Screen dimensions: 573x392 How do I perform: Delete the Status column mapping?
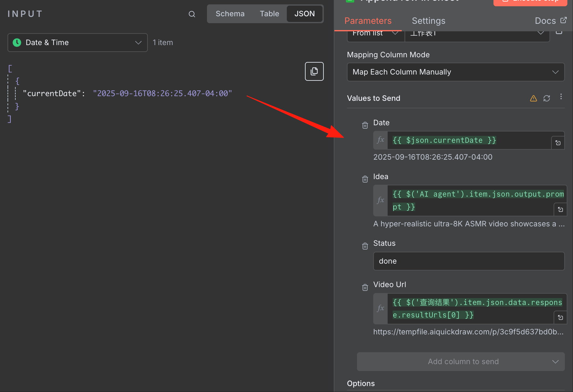click(365, 246)
